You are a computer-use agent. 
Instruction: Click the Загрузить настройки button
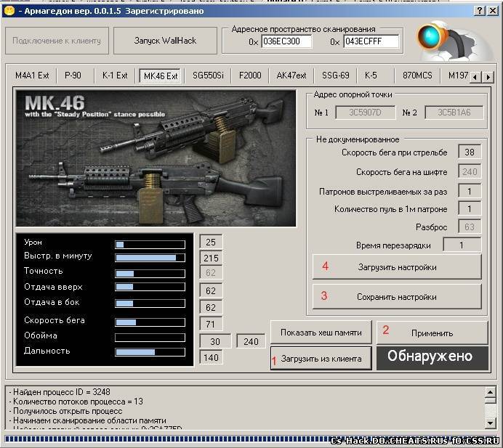[x=397, y=267]
